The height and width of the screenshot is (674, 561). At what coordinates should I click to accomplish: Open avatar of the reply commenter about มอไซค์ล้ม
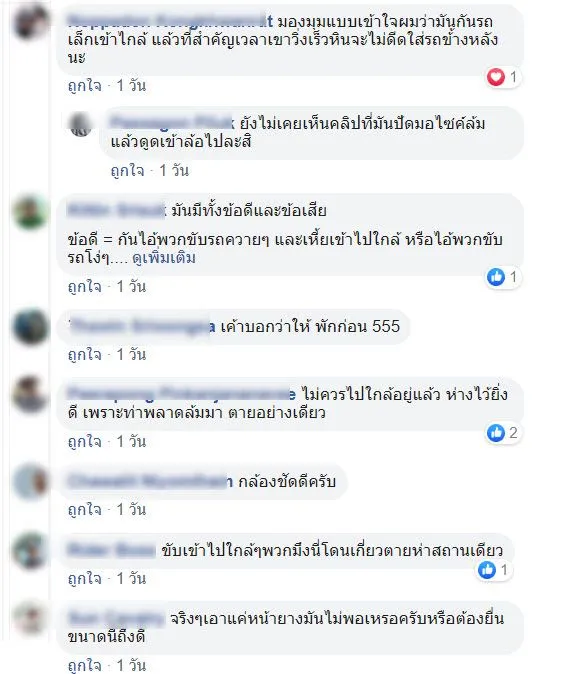point(80,124)
